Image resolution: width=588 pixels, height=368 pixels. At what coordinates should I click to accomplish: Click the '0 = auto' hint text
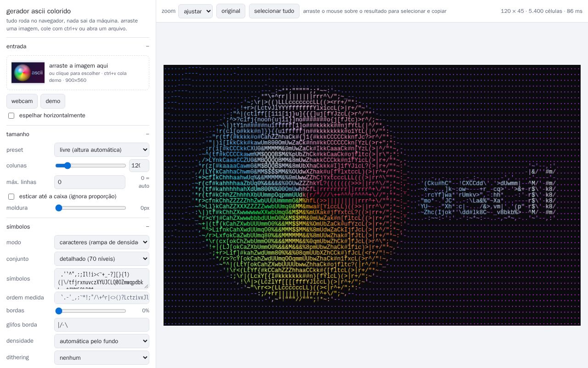coord(144,182)
